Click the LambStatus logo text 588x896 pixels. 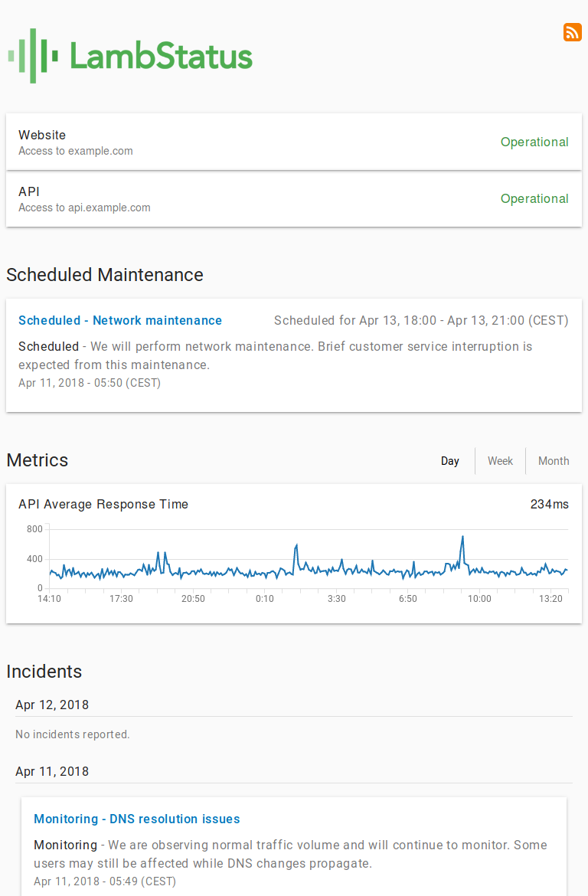click(x=161, y=56)
